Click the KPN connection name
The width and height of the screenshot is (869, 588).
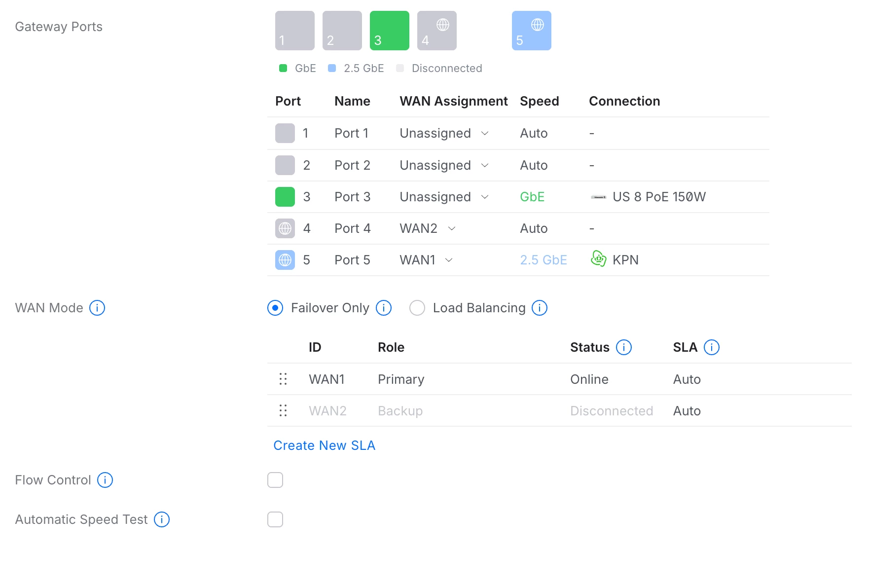pos(625,260)
